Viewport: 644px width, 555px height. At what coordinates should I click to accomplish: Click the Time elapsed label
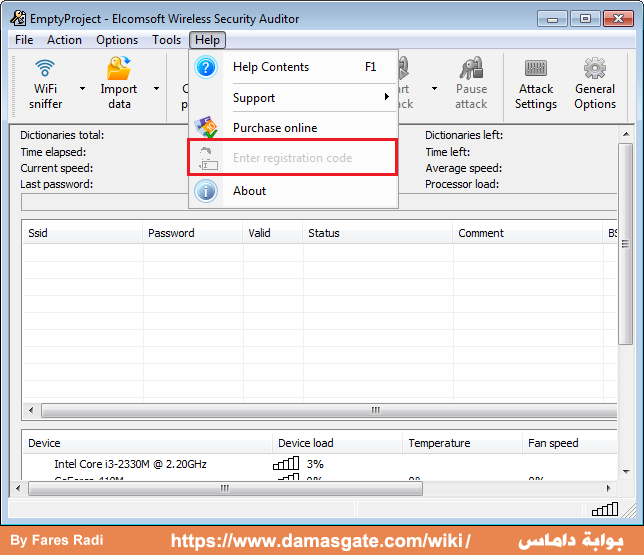pyautogui.click(x=53, y=152)
